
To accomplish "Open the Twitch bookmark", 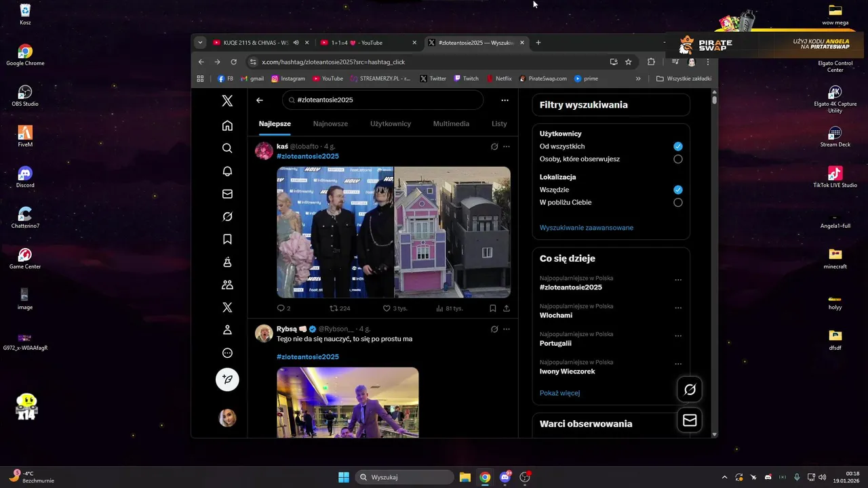I will click(466, 79).
